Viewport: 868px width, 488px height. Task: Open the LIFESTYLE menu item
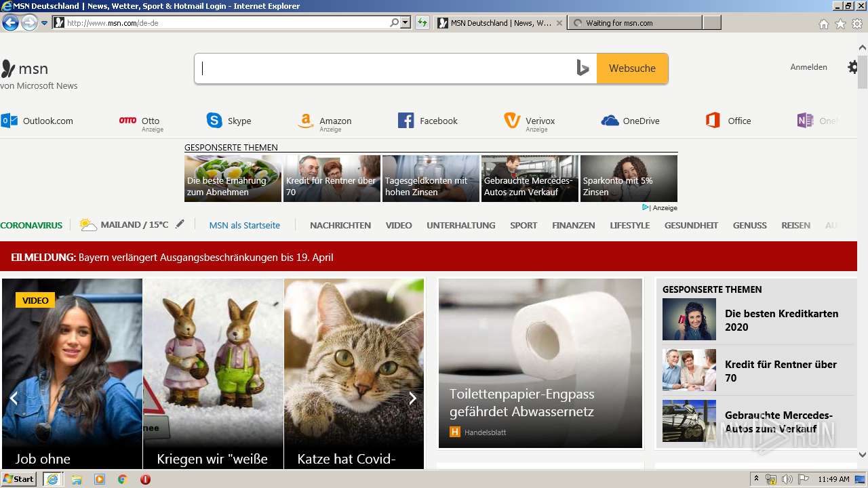tap(630, 225)
